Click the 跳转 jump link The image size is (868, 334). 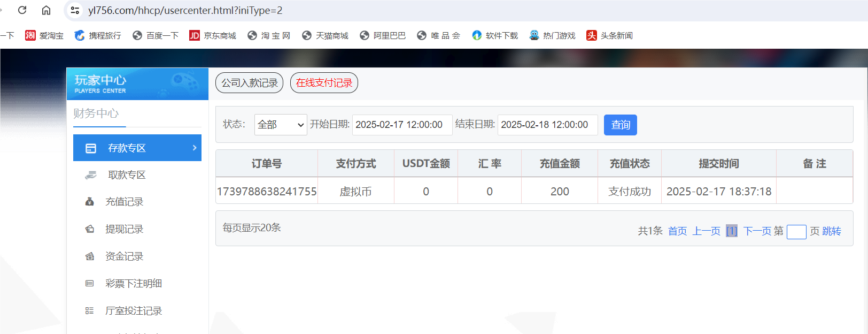[832, 231]
